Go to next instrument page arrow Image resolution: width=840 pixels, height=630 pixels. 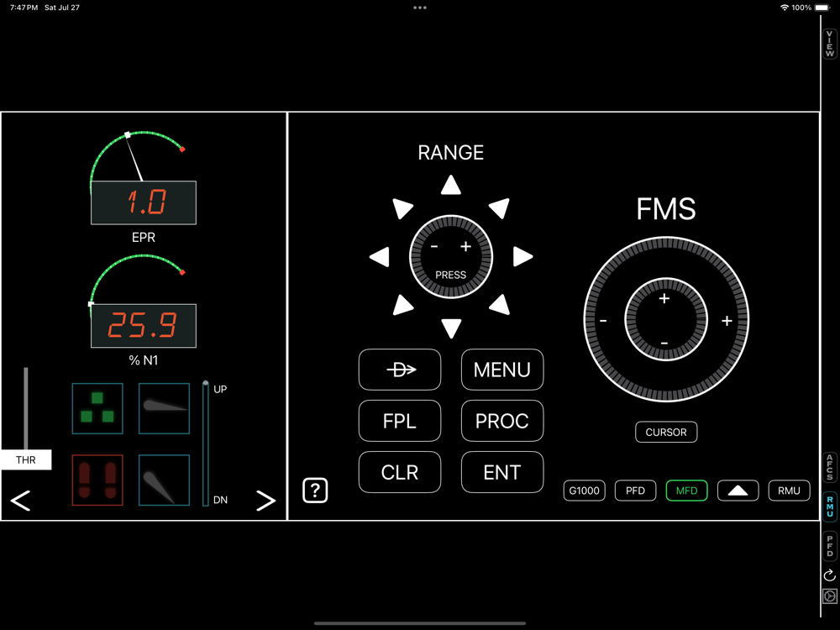[x=265, y=501]
